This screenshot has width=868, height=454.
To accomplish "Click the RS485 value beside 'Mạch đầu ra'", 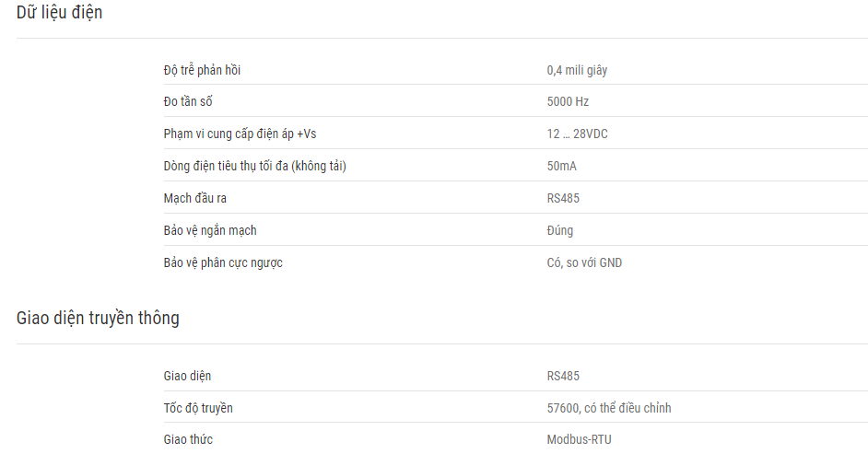I will pos(563,199).
